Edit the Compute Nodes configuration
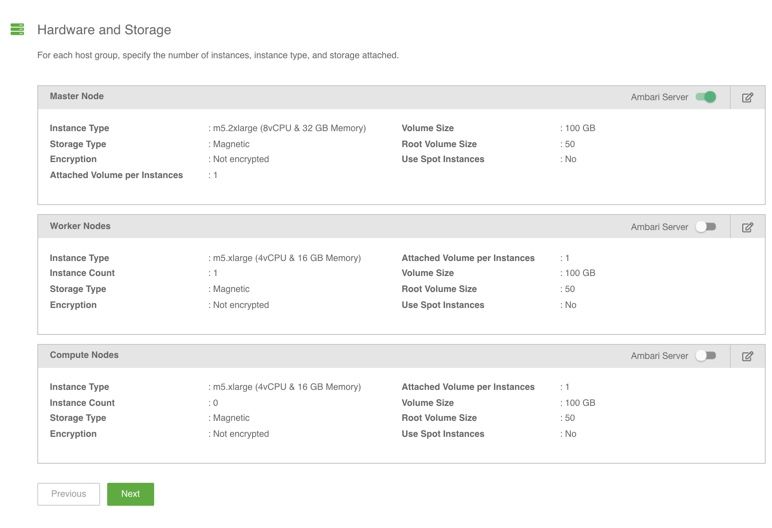This screenshot has width=772, height=528. click(x=747, y=356)
